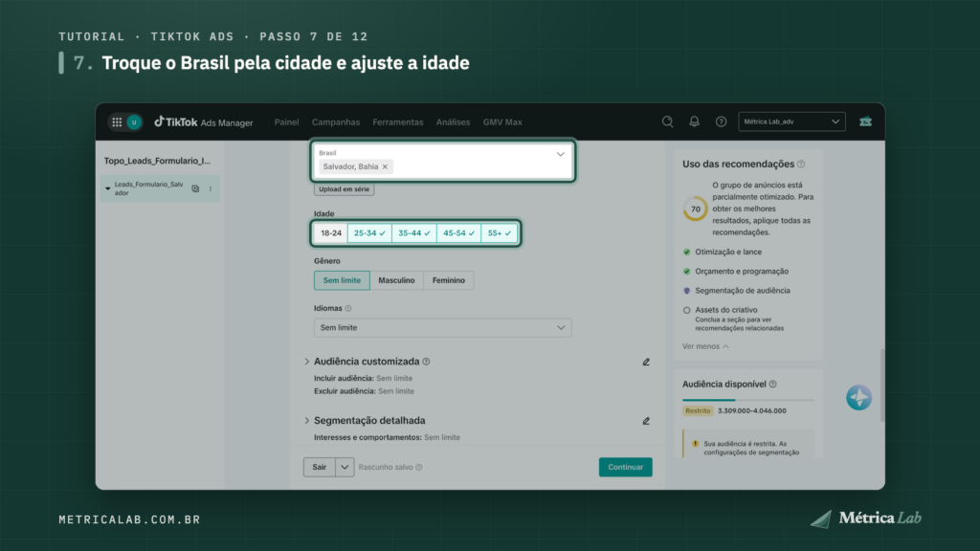Viewport: 980px width, 551px height.
Task: Edit the Segmentação detalhada section
Action: click(x=646, y=421)
